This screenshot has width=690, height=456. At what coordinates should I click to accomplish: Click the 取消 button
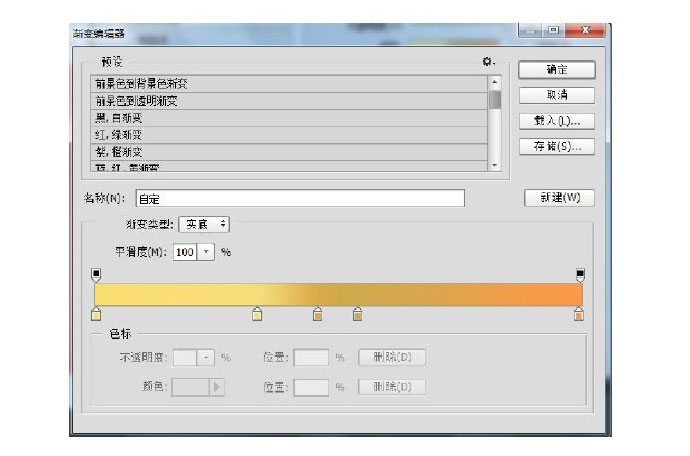pos(557,96)
